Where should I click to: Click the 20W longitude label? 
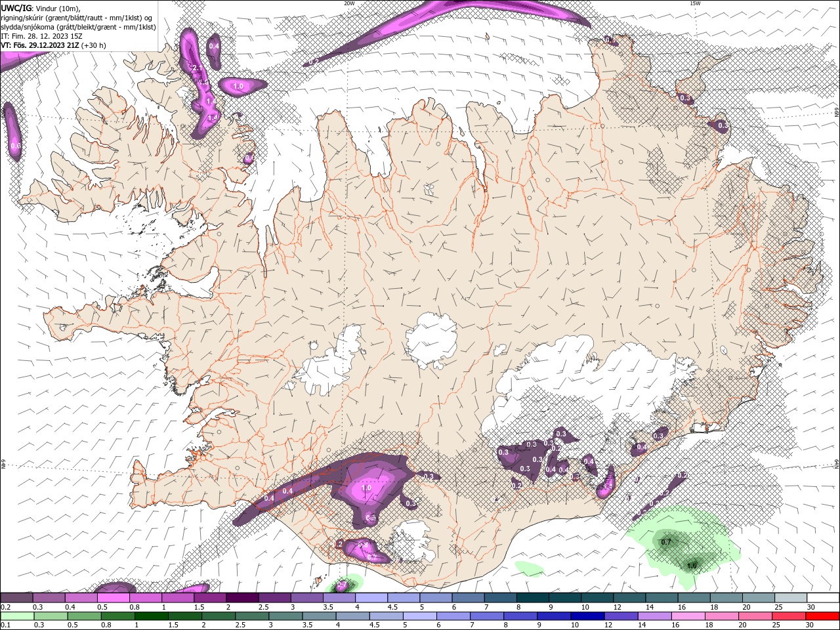point(349,3)
